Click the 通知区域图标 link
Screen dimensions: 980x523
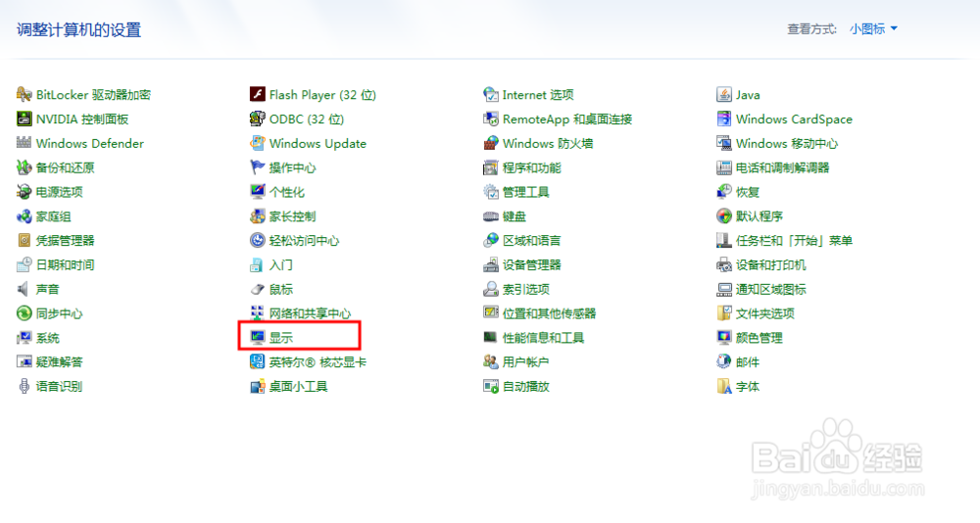(x=770, y=289)
